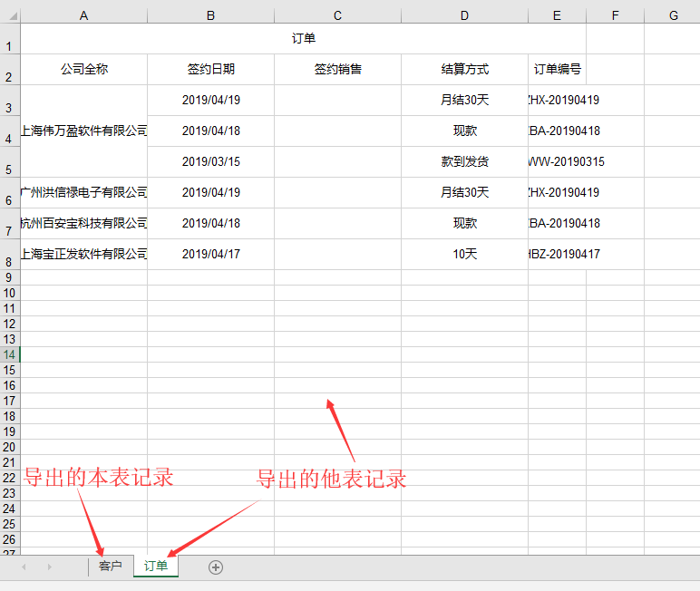
Task: Switch to the 客户 sheet tab
Action: (110, 567)
